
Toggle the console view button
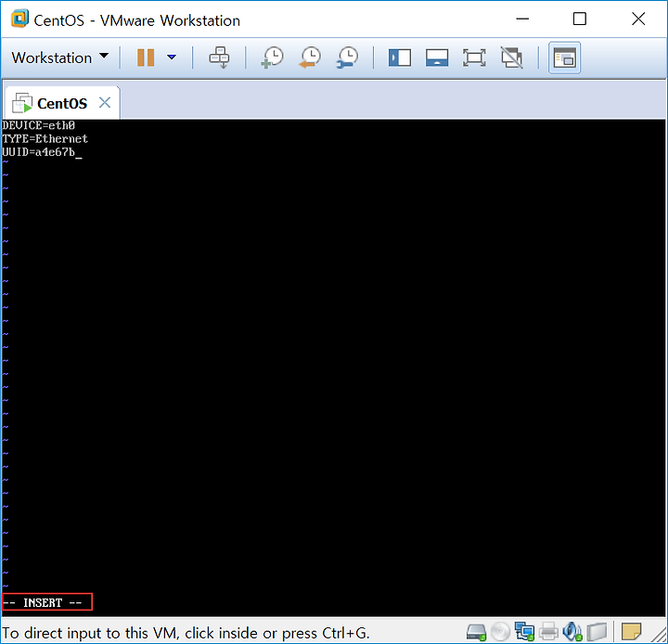pyautogui.click(x=564, y=58)
